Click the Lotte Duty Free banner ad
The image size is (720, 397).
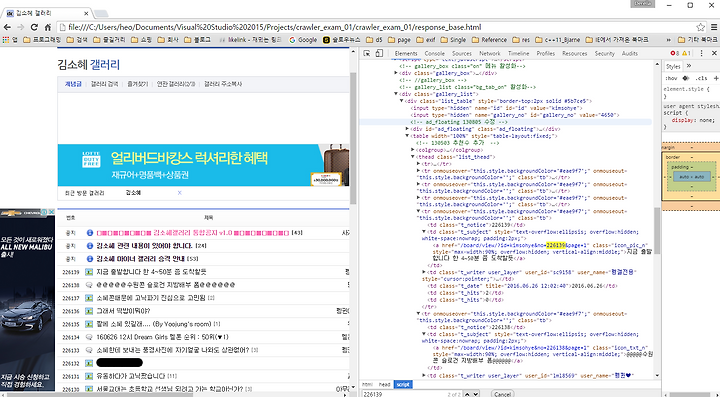point(203,165)
